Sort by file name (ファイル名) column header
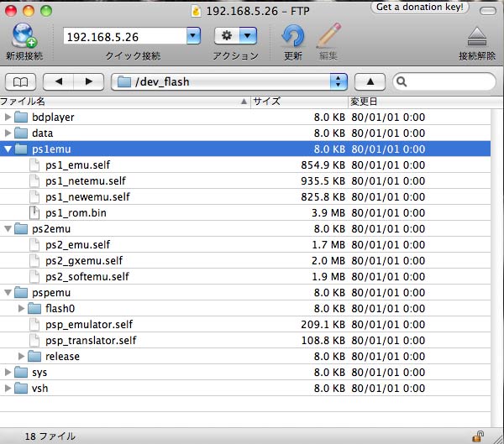Image resolution: width=504 pixels, height=444 pixels. pos(124,102)
